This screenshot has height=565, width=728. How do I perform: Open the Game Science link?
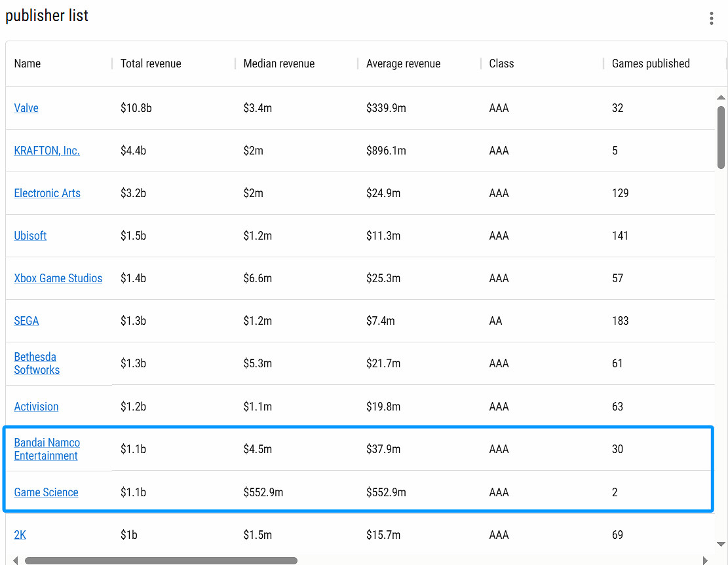[46, 492]
